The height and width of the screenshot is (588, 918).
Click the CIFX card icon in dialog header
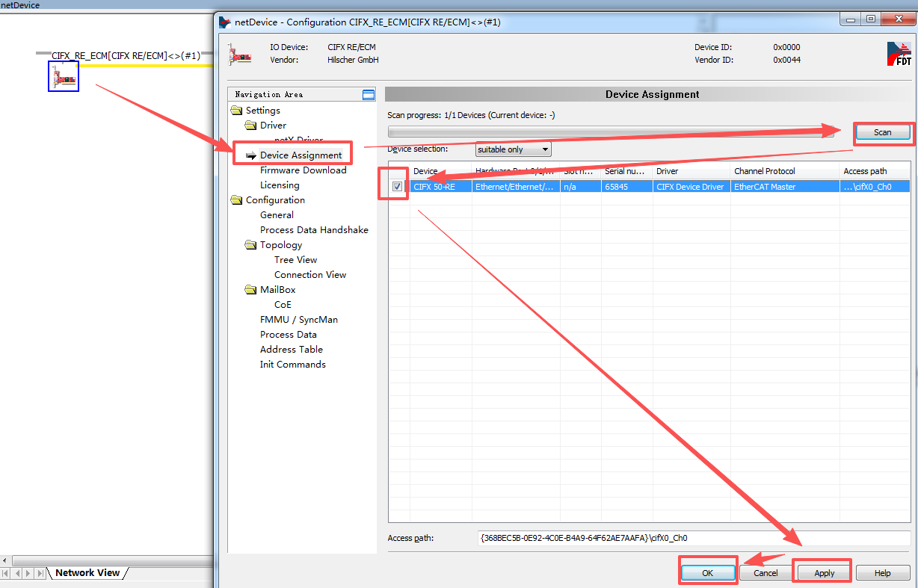(240, 55)
